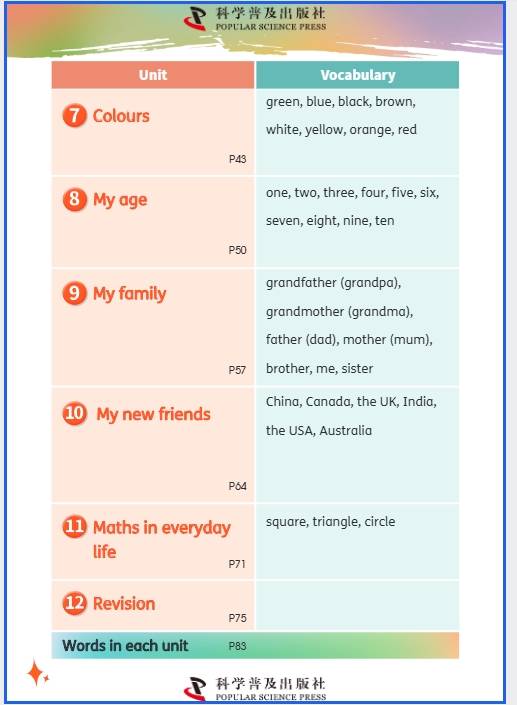Screen dimensions: 517x705
Task: Click the Unit 8 number badge
Action: (74, 199)
